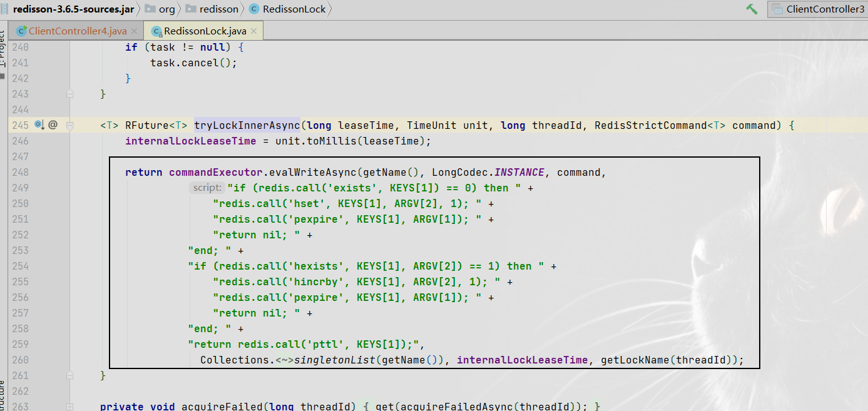Click LongCodec class reference

pos(460,172)
